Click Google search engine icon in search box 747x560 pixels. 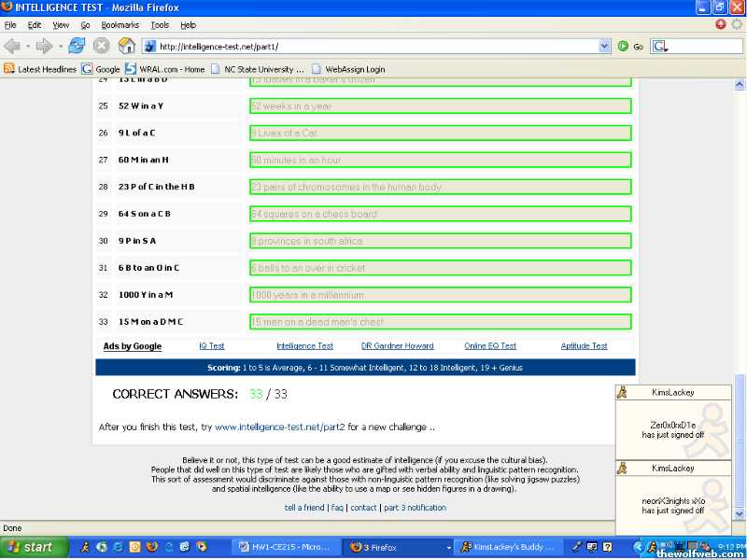pos(659,46)
